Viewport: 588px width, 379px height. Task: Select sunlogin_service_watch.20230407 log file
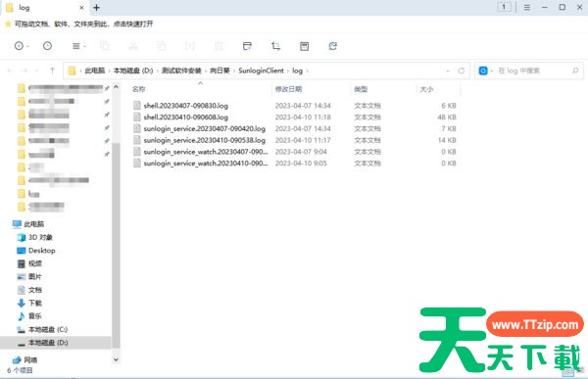pyautogui.click(x=206, y=152)
